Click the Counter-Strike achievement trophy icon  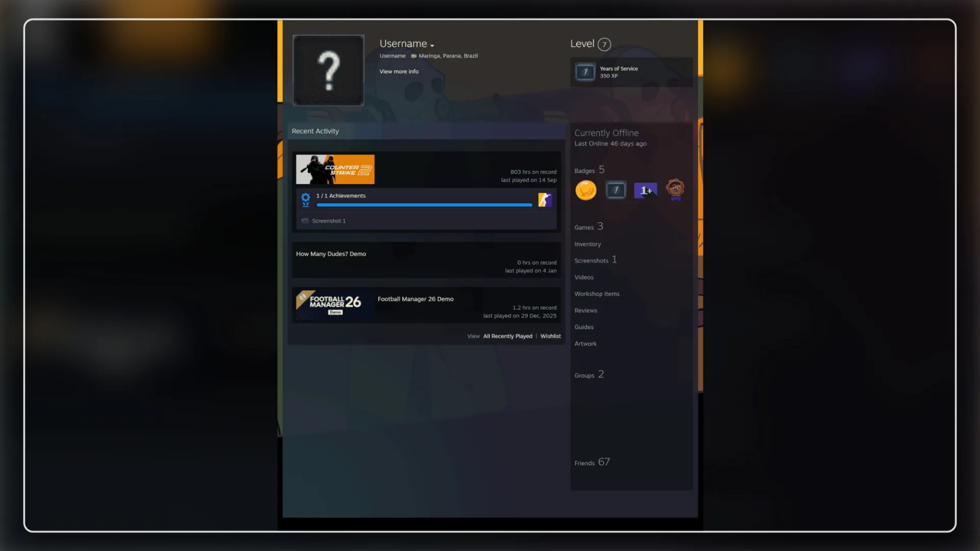click(x=545, y=199)
